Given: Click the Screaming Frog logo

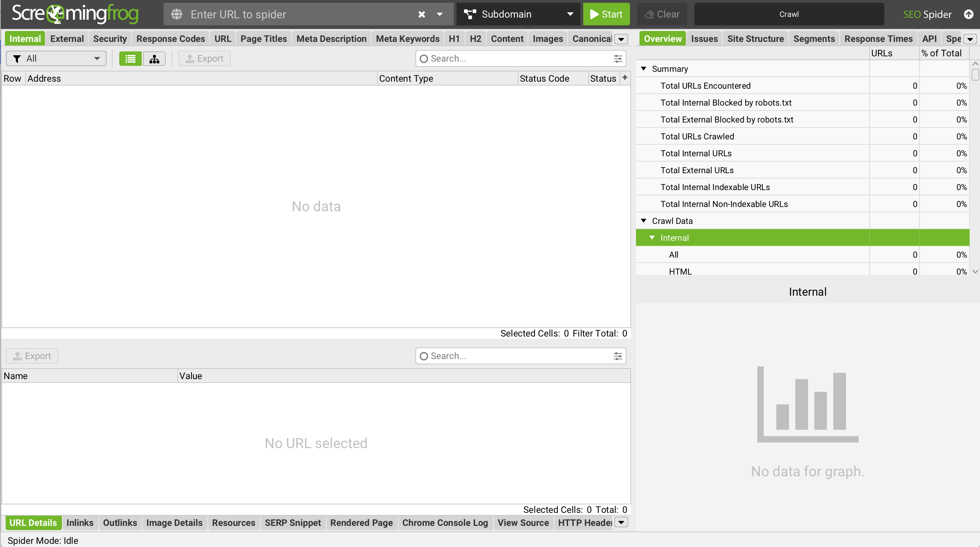Looking at the screenshot, I should (x=75, y=14).
